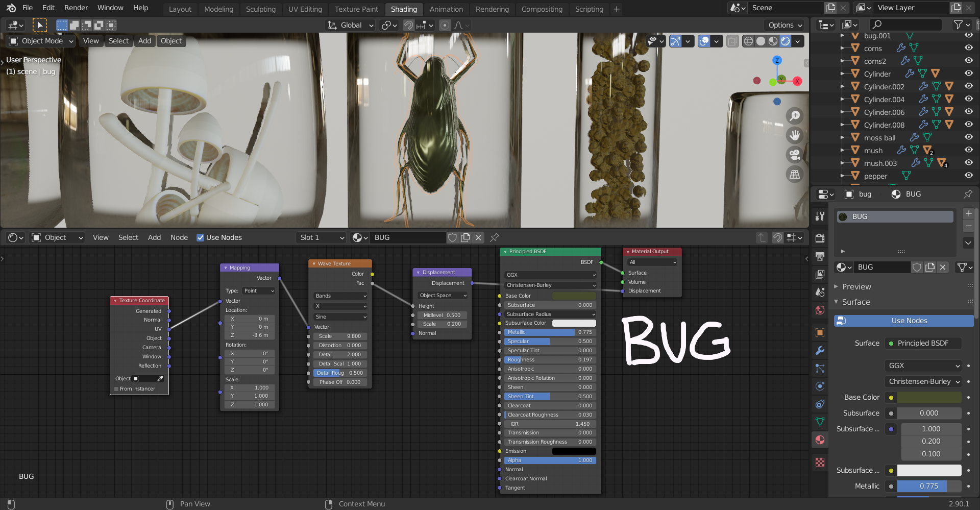This screenshot has height=510, width=980.
Task: Open the Texture properties checker tab
Action: pyautogui.click(x=820, y=462)
